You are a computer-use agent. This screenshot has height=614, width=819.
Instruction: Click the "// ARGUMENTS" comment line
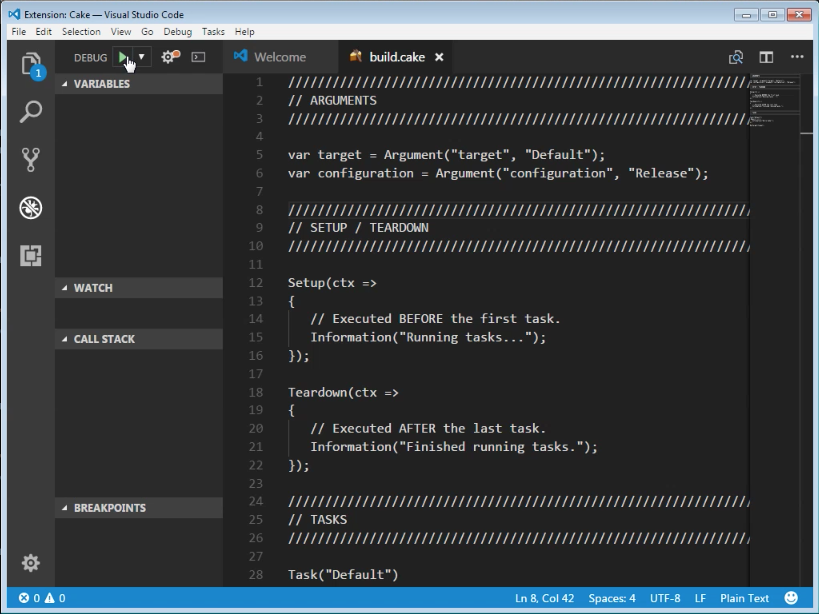pos(332,100)
